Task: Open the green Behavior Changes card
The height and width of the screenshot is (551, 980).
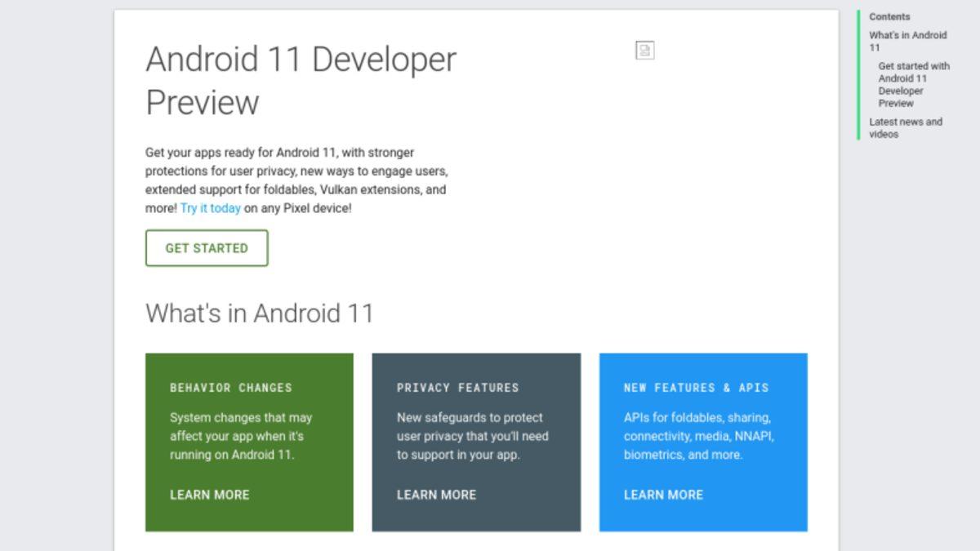Action: (250, 441)
